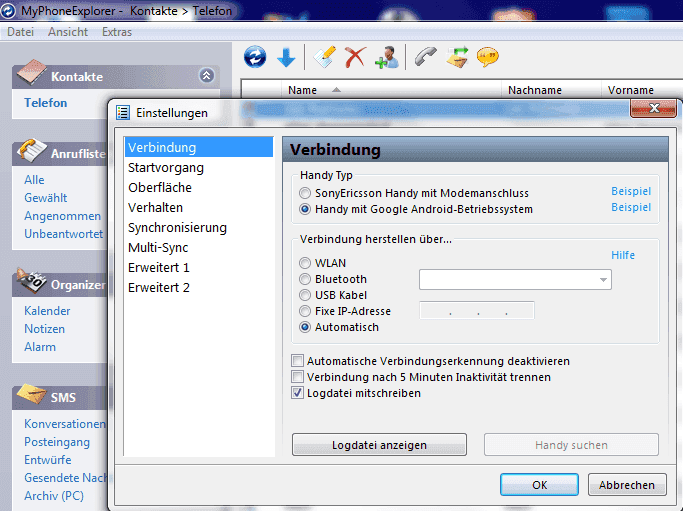Click the red delete X toolbar icon
Image resolution: width=683 pixels, height=511 pixels.
[355, 57]
